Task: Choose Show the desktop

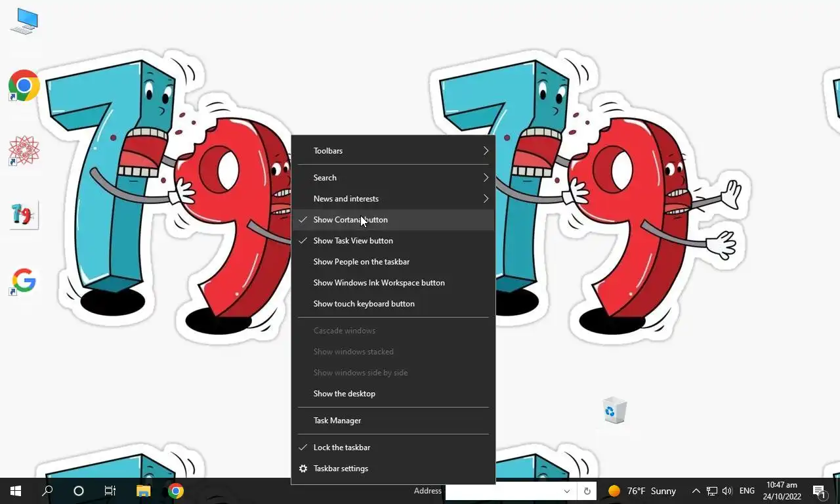Action: tap(393, 394)
